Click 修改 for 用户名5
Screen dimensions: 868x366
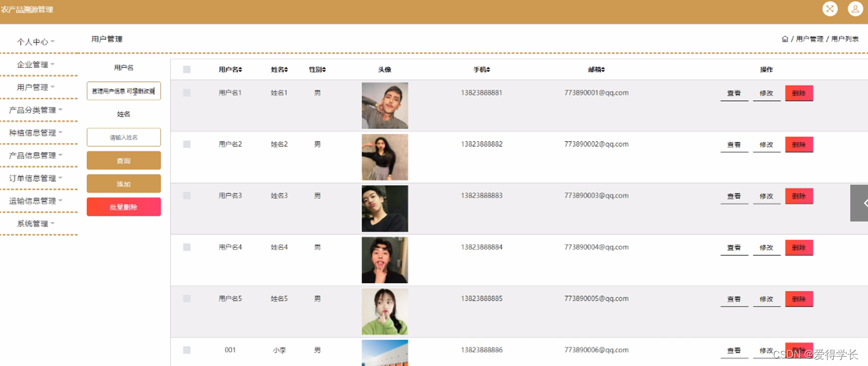pyautogui.click(x=767, y=299)
